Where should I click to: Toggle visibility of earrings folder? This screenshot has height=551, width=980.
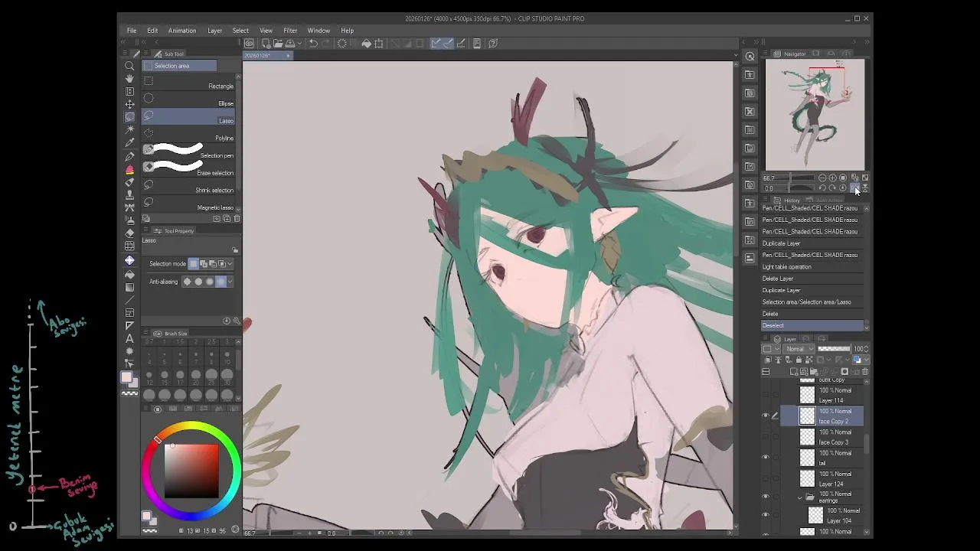pos(765,496)
